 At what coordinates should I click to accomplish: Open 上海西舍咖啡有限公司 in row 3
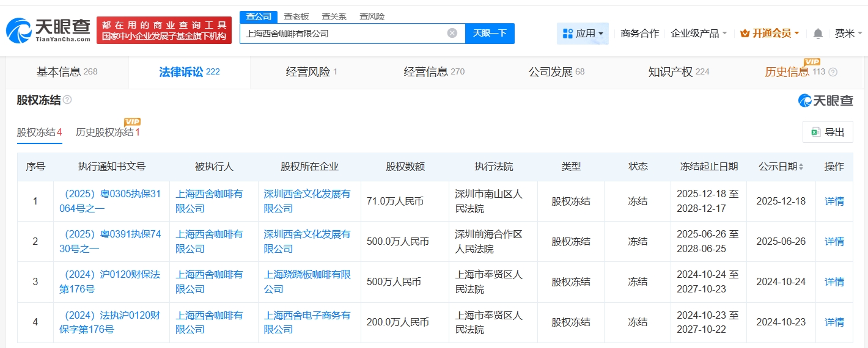[209, 281]
